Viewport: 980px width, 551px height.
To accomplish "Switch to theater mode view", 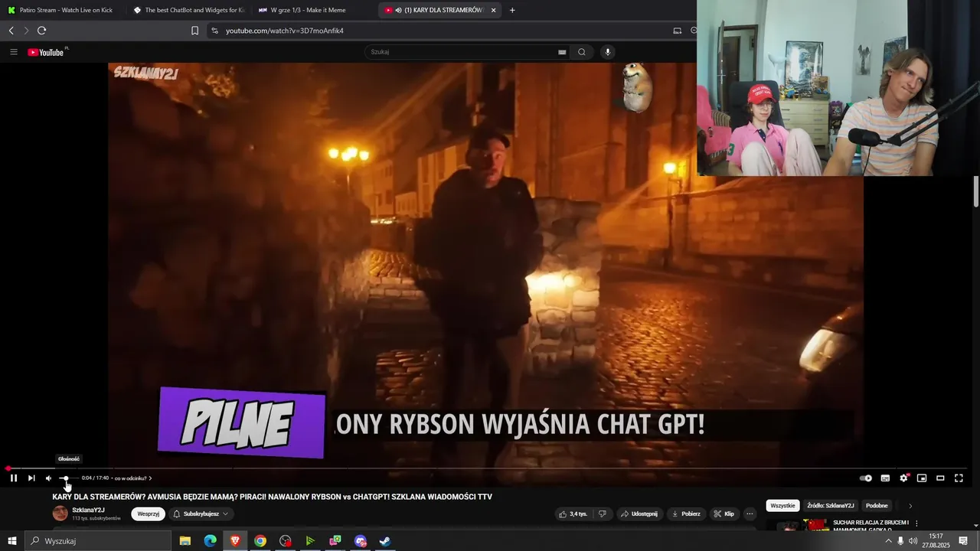I will click(940, 478).
